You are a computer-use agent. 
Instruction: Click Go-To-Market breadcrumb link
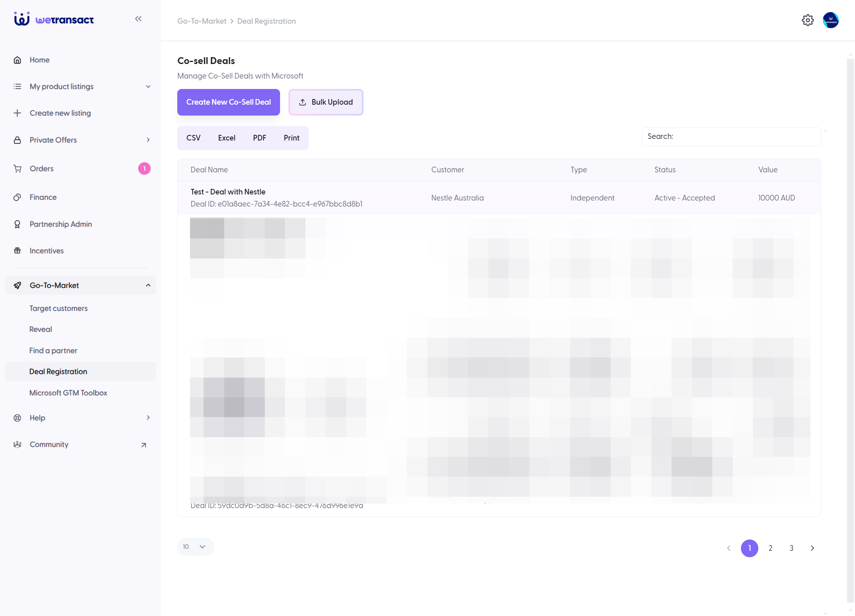[202, 21]
